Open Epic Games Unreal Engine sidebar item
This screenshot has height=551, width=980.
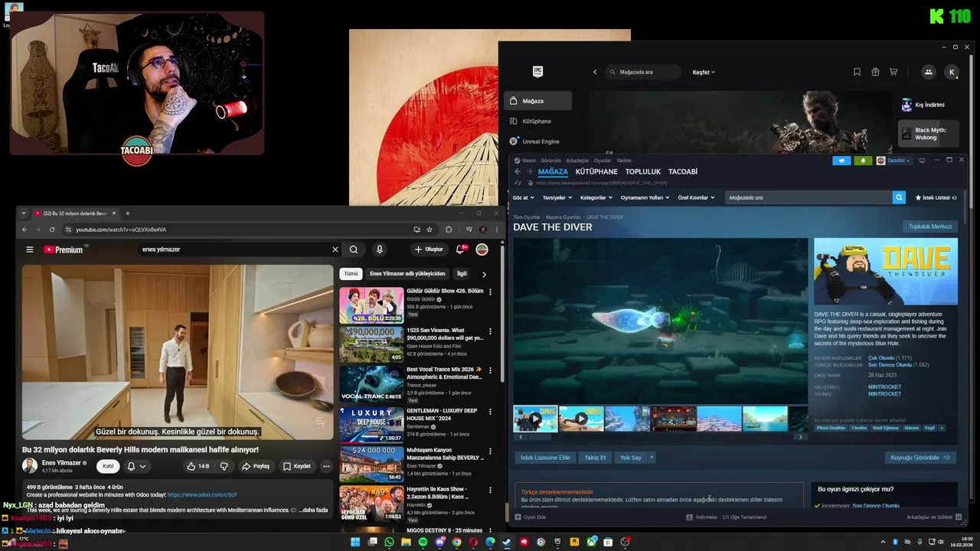pyautogui.click(x=541, y=142)
